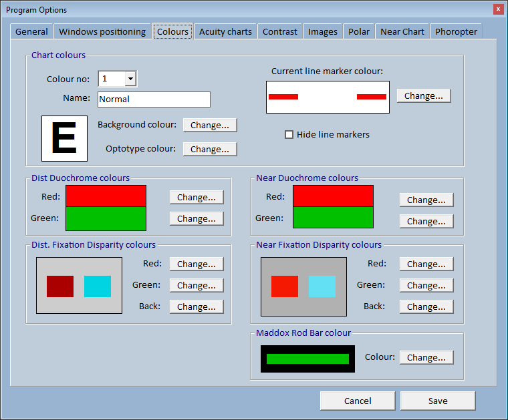Change the Optotype colour
This screenshot has height=420, width=508.
(210, 149)
